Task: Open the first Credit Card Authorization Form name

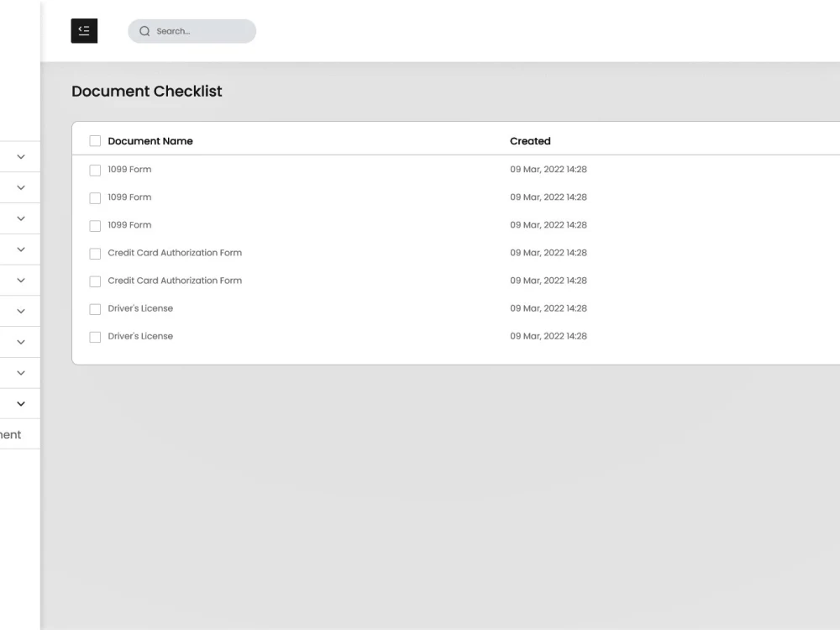Action: tap(175, 253)
